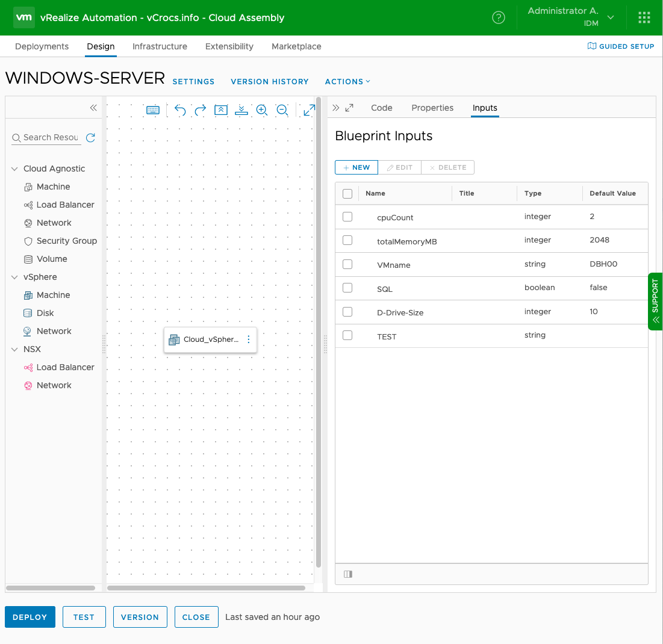
Task: Add a new blueprint input
Action: 356,167
